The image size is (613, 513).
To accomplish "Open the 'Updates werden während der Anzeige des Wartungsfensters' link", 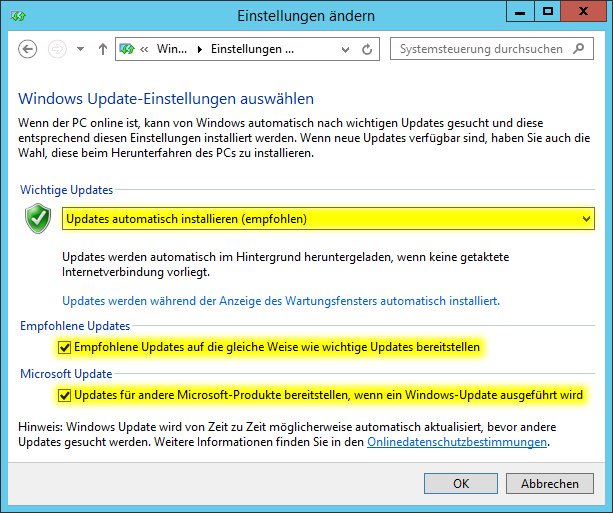I will tap(281, 301).
